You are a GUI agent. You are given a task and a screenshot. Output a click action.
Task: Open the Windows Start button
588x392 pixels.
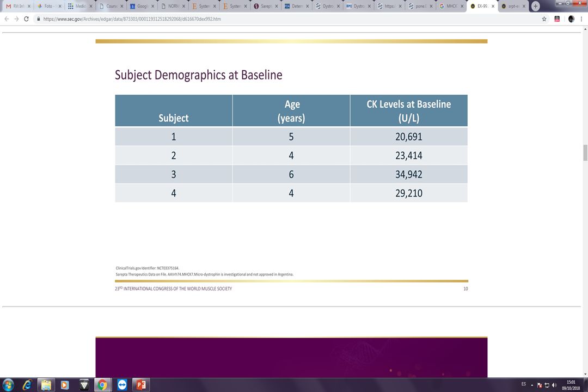8,384
